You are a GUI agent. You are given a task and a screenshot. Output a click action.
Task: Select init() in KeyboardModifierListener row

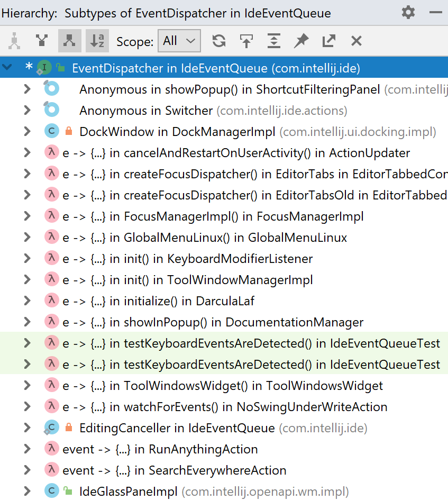pos(224,258)
